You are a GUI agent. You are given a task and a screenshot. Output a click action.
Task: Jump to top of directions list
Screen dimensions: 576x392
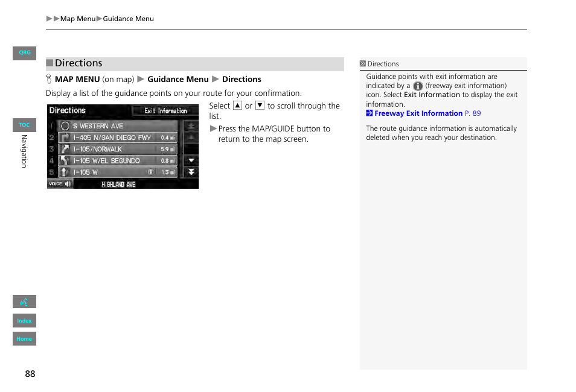191,126
